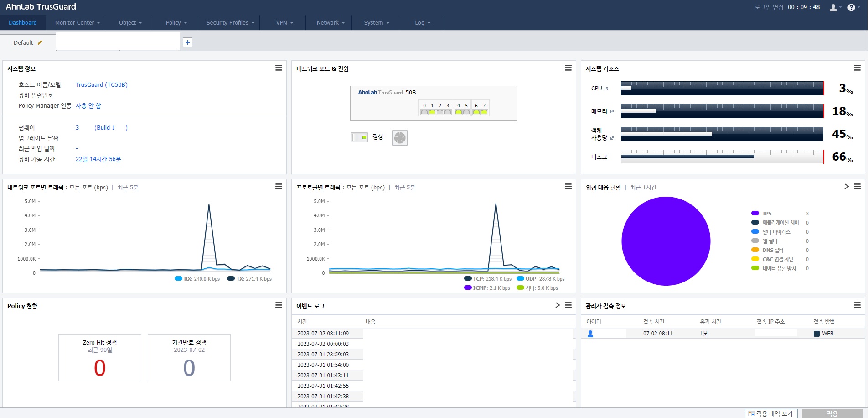Expand the Monitor Center menu

(77, 23)
